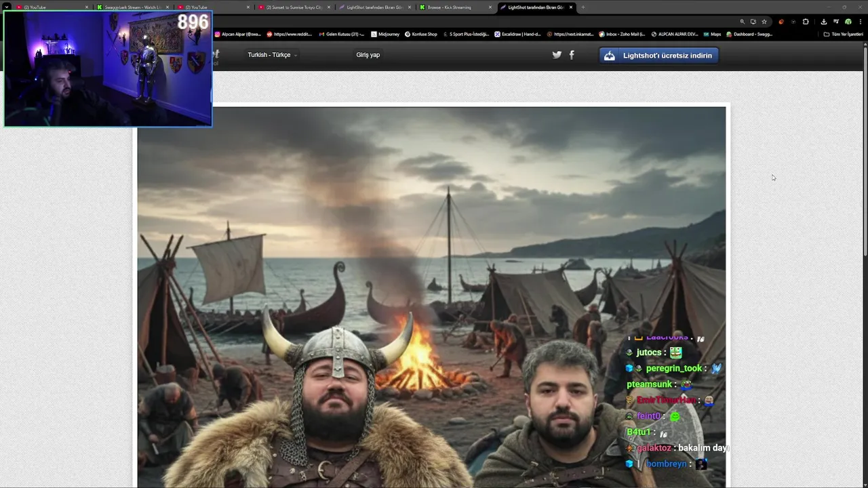Click the Viking camp screenshot image
Image resolution: width=868 pixels, height=488 pixels.
[431, 297]
